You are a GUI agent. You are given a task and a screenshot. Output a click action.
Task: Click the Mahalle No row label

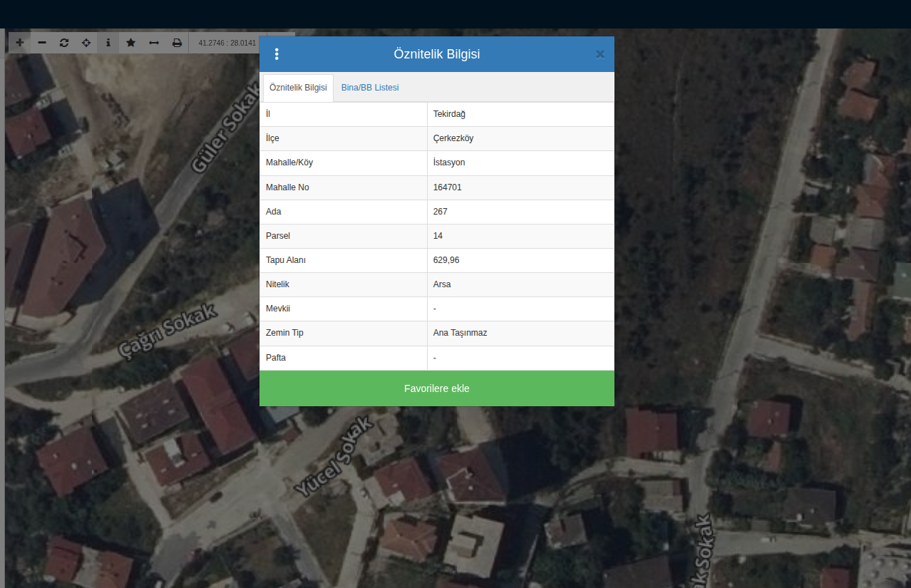pyautogui.click(x=287, y=187)
